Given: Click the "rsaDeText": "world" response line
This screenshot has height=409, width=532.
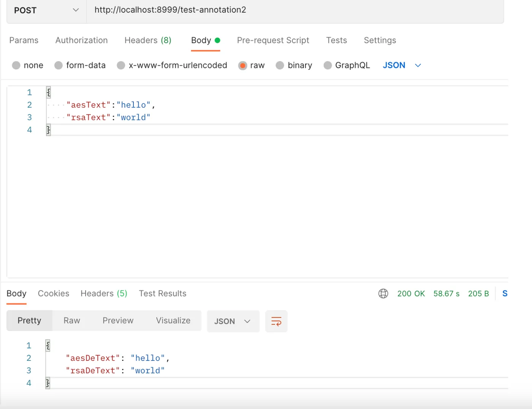Looking at the screenshot, I should click(x=115, y=371).
